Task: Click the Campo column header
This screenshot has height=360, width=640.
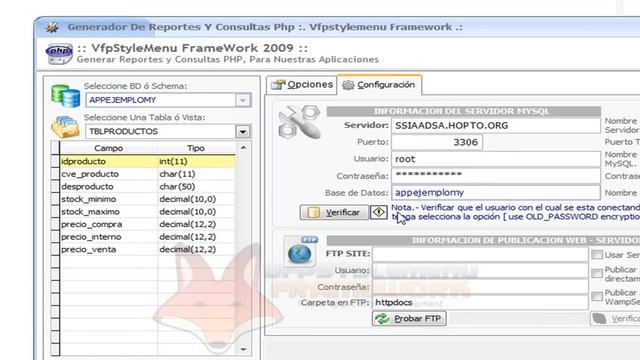Action: [x=109, y=148]
